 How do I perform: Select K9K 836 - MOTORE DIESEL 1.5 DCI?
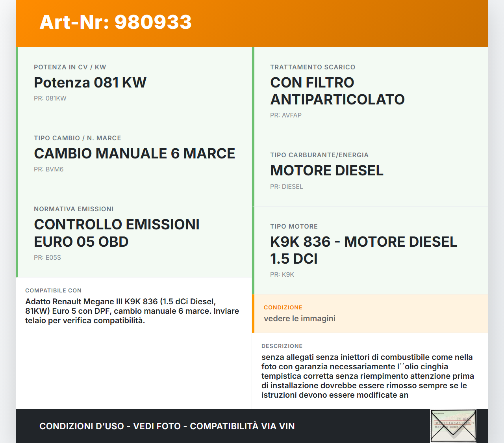pos(363,250)
